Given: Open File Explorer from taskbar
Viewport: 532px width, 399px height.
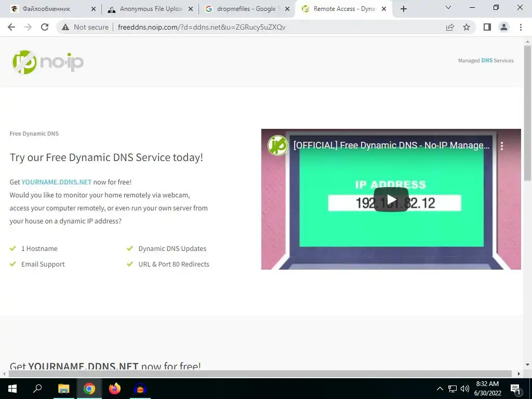Looking at the screenshot, I should (63, 389).
